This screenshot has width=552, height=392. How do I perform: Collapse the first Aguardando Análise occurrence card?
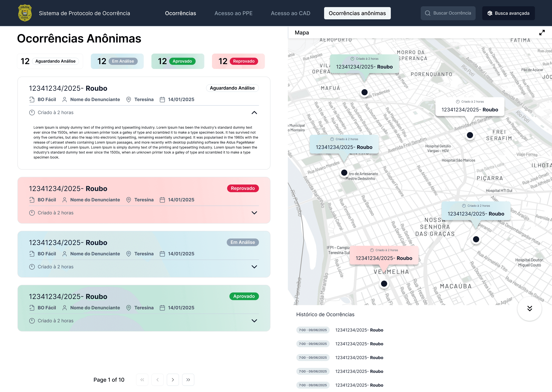point(254,113)
